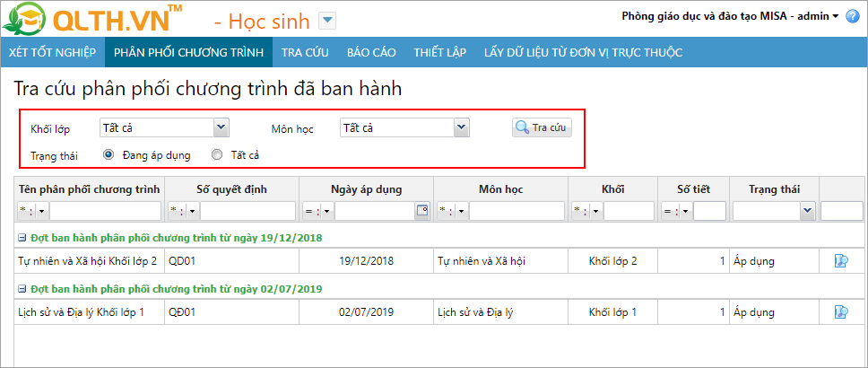Sort by Môn học column header
This screenshot has height=368, width=868.
[x=501, y=189]
